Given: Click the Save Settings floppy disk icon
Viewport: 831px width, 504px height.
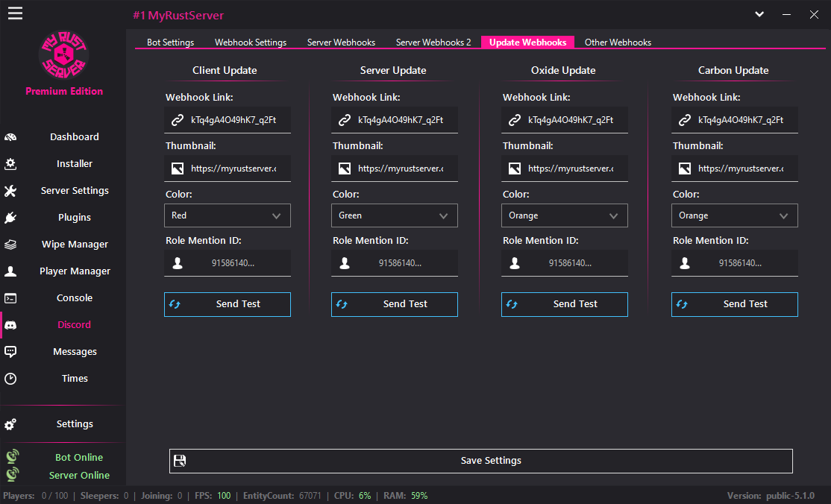Looking at the screenshot, I should [x=180, y=461].
